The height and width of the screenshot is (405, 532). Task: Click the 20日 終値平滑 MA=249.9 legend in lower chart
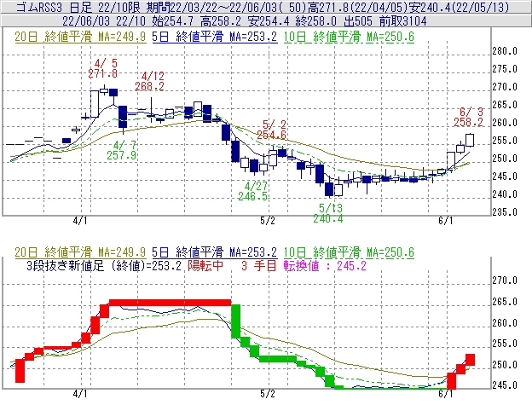(80, 252)
